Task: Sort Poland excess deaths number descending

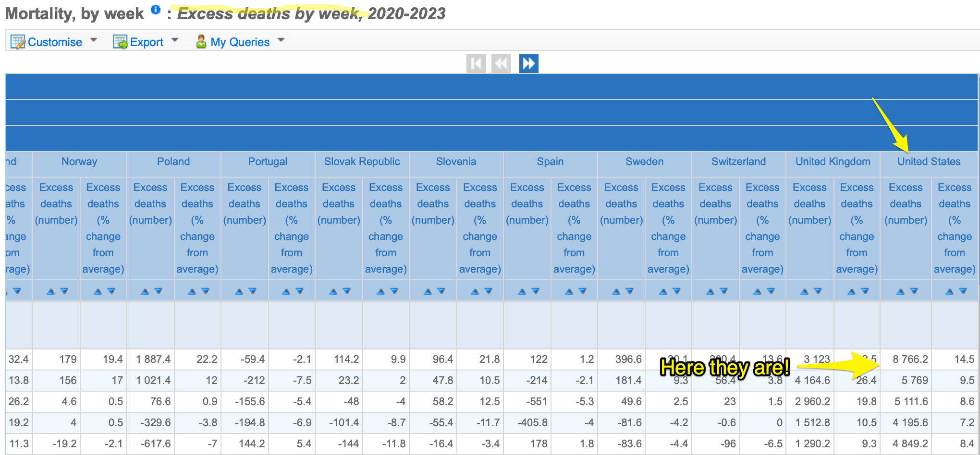Action: (x=158, y=291)
